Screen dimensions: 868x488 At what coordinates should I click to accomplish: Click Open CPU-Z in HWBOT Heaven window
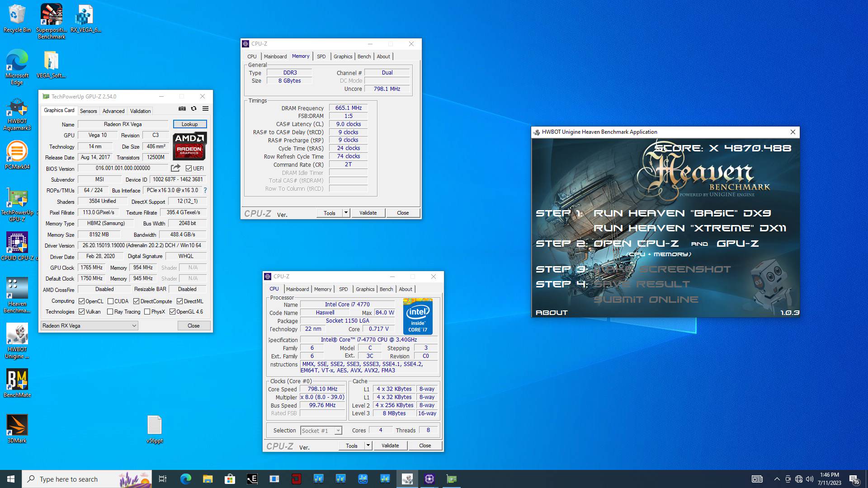[x=636, y=244]
